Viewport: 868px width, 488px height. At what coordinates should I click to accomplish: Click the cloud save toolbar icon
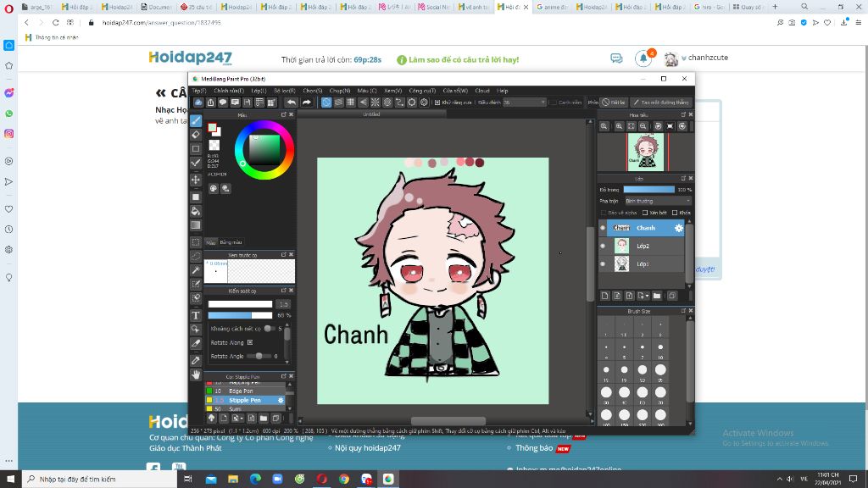pyautogui.click(x=198, y=103)
